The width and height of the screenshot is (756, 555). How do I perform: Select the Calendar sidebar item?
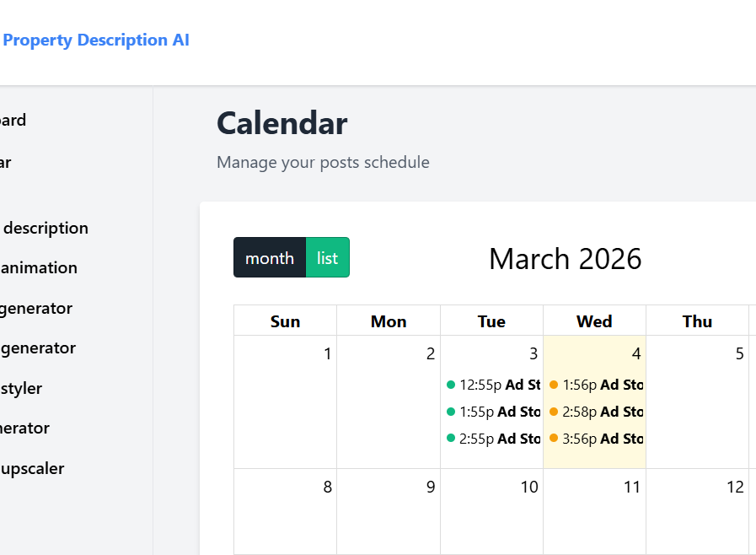(6, 162)
